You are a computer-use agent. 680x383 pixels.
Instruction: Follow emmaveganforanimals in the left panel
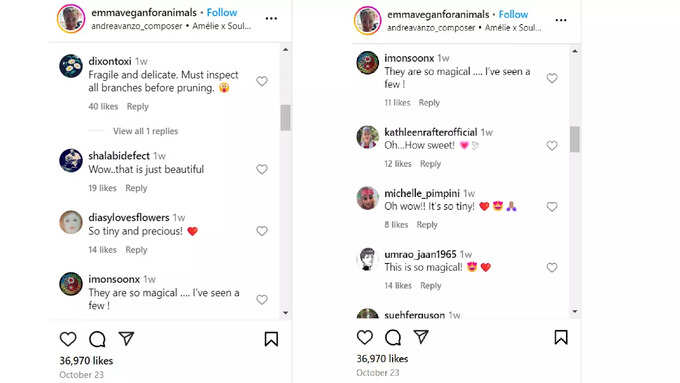[x=222, y=13]
